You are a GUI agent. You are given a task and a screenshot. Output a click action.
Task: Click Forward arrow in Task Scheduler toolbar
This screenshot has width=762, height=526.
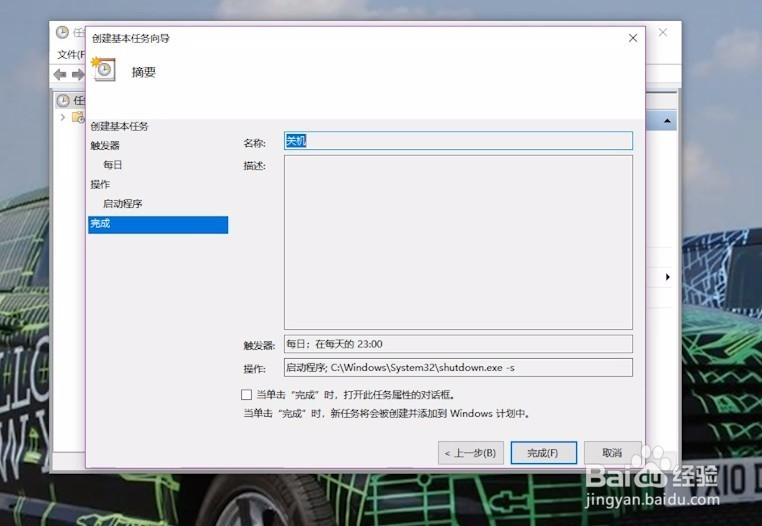pos(77,74)
